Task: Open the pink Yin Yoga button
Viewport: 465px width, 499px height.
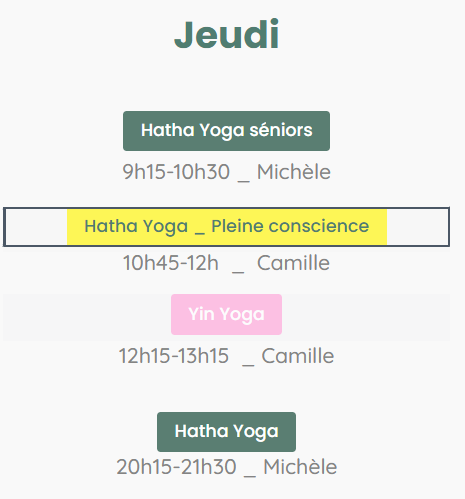Action: 226,314
